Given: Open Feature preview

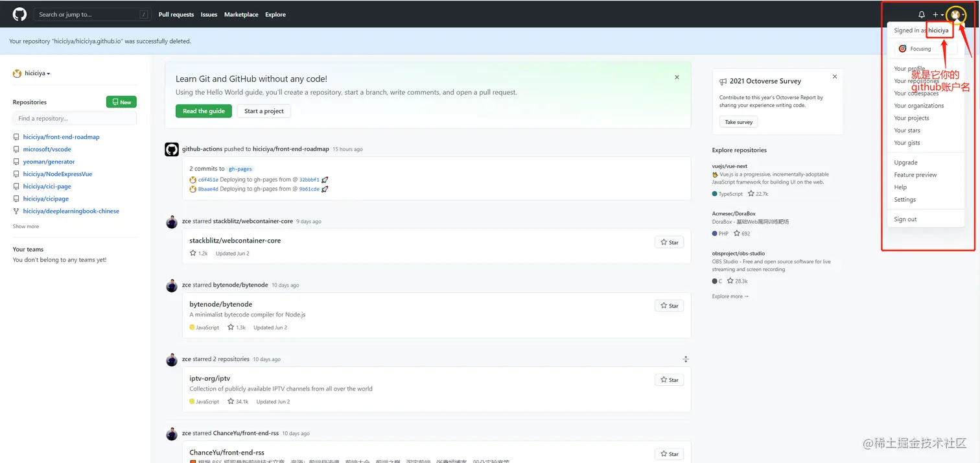Looking at the screenshot, I should 916,174.
